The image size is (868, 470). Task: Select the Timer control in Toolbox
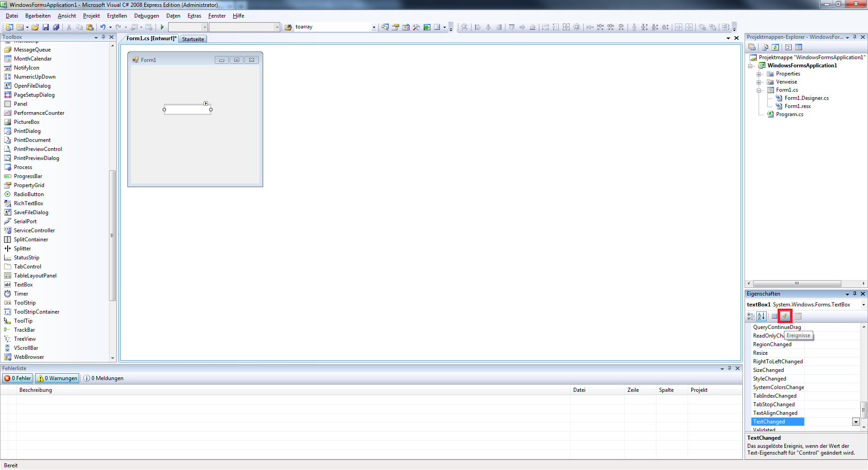tap(21, 294)
